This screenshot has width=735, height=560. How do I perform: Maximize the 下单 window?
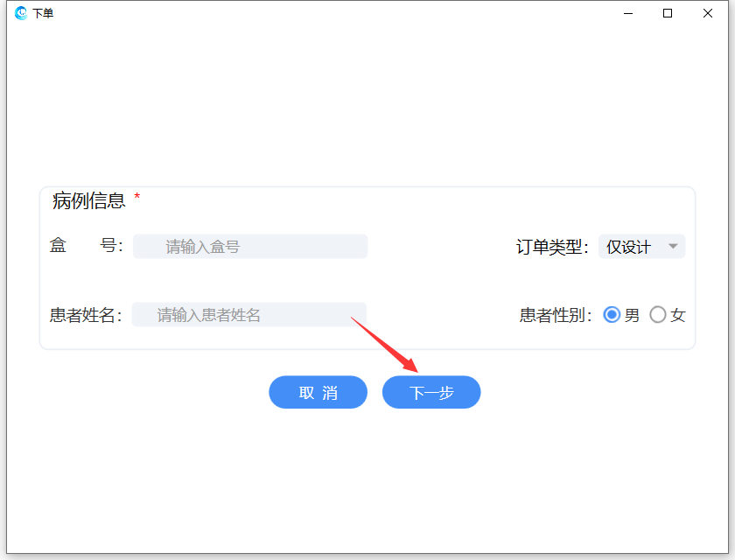pos(668,13)
